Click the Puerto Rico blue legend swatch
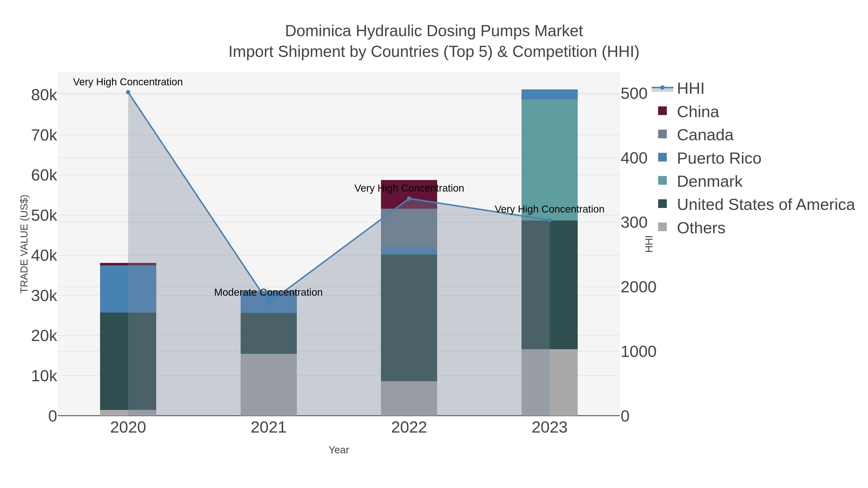868x488 pixels. [663, 157]
